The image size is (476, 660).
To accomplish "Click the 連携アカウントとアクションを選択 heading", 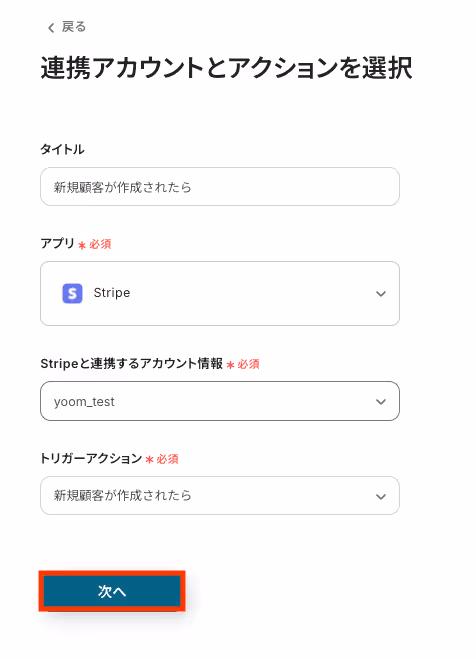I will (x=226, y=67).
